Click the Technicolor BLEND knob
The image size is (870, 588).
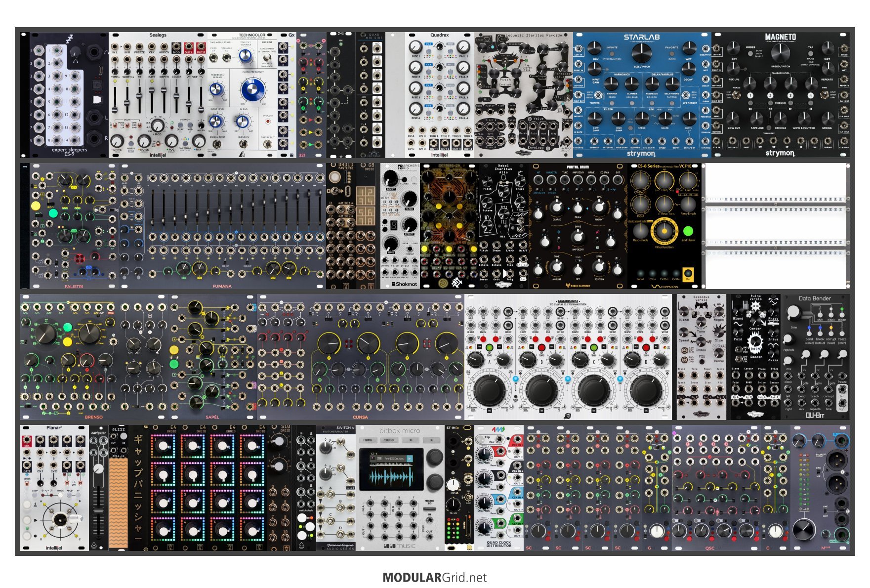tap(243, 122)
